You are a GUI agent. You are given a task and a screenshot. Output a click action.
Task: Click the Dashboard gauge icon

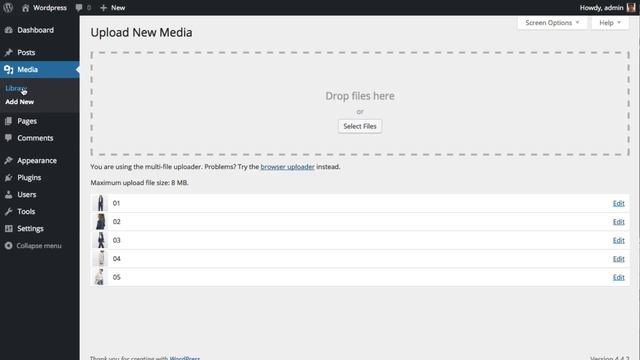(9, 30)
